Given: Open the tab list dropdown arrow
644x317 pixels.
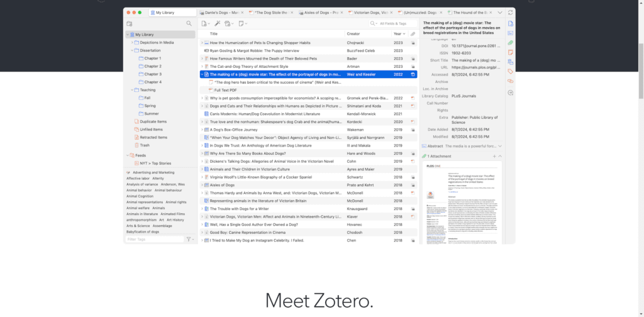Looking at the screenshot, I should pyautogui.click(x=500, y=13).
